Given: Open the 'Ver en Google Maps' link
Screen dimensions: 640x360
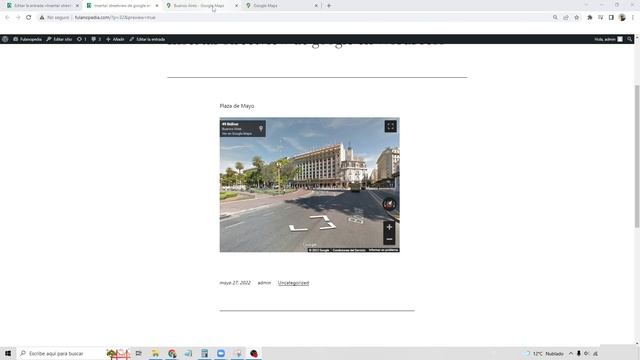Looking at the screenshot, I should pyautogui.click(x=237, y=133).
